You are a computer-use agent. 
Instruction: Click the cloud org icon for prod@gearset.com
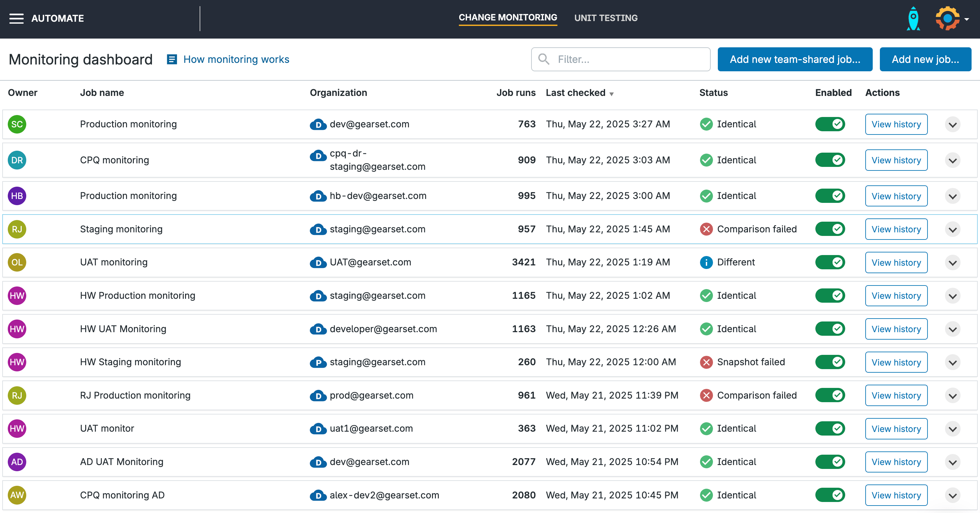[x=318, y=395]
